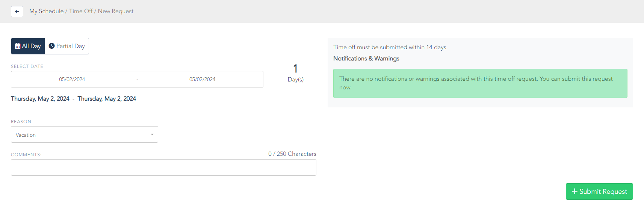This screenshot has width=644, height=214.
Task: Click the Notifications & Warnings heading
Action: tap(366, 59)
